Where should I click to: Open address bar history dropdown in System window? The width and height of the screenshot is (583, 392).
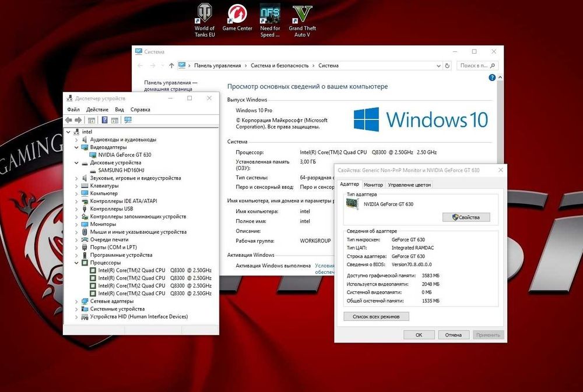[438, 66]
